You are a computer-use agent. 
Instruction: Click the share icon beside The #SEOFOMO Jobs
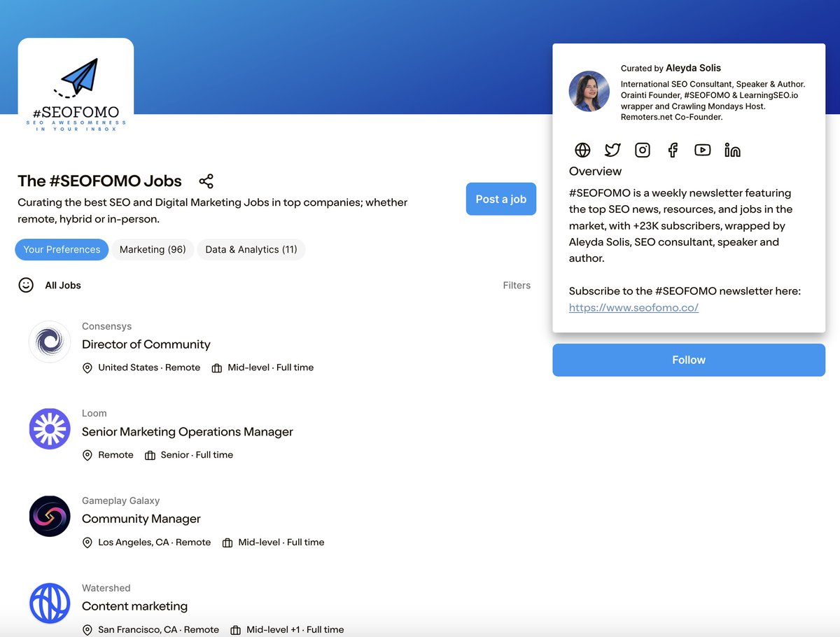pos(206,181)
